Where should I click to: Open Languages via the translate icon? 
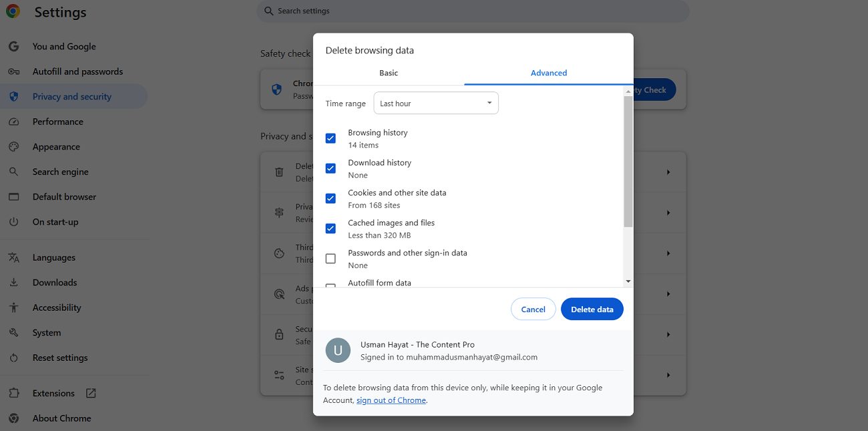[x=13, y=257]
